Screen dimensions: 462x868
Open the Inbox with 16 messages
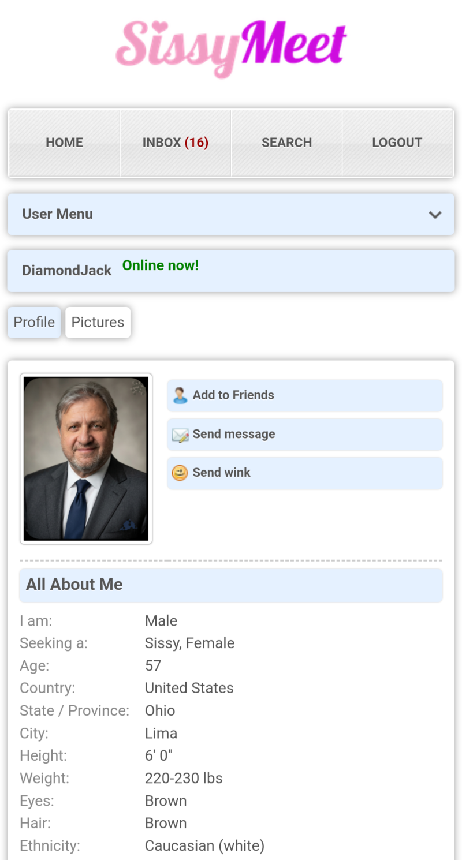pos(176,143)
